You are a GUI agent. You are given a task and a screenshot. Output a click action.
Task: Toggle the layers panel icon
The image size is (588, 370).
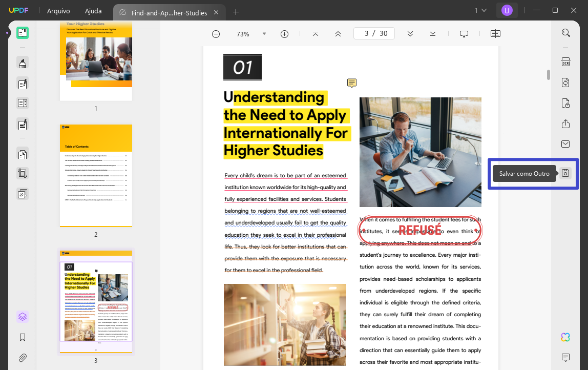point(23,317)
